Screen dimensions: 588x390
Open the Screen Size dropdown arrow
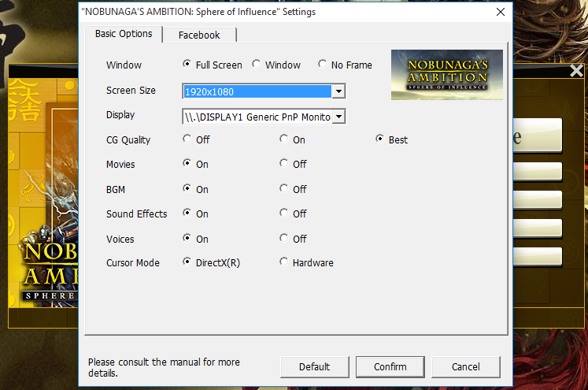(338, 91)
